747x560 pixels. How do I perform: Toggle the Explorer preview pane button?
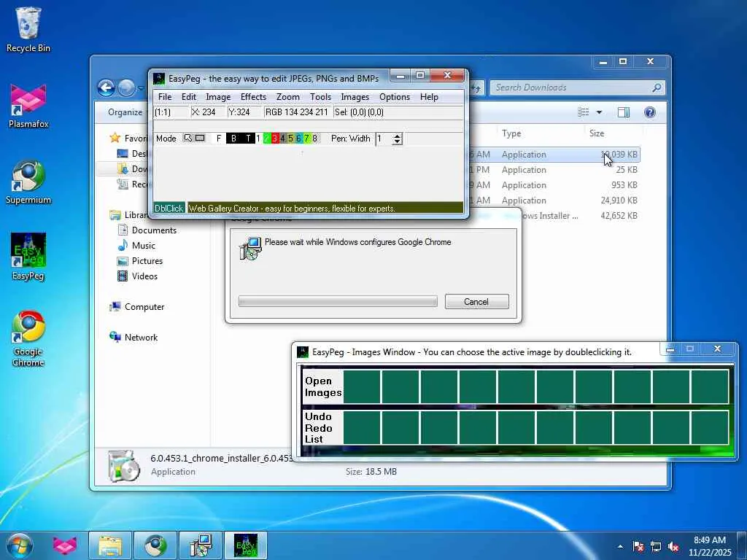point(624,112)
